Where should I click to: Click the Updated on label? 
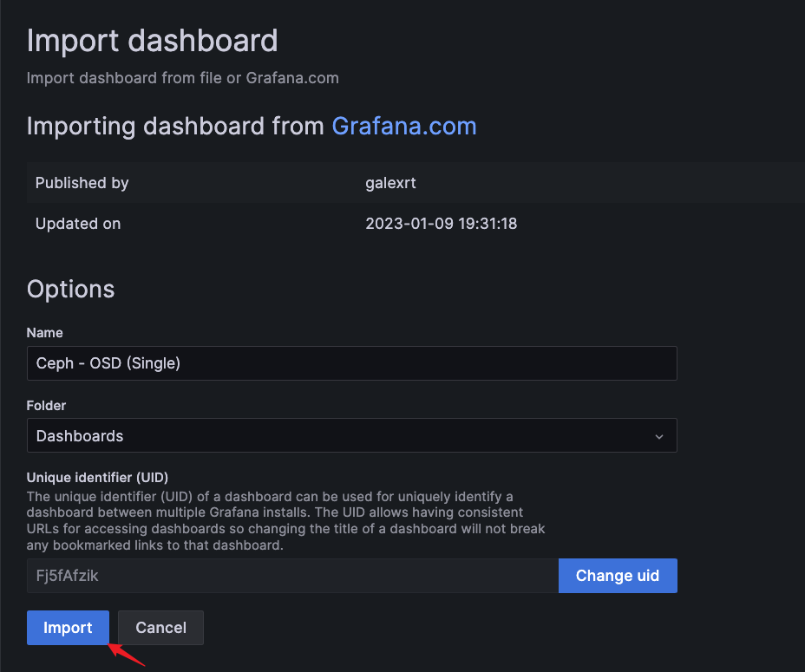(78, 224)
